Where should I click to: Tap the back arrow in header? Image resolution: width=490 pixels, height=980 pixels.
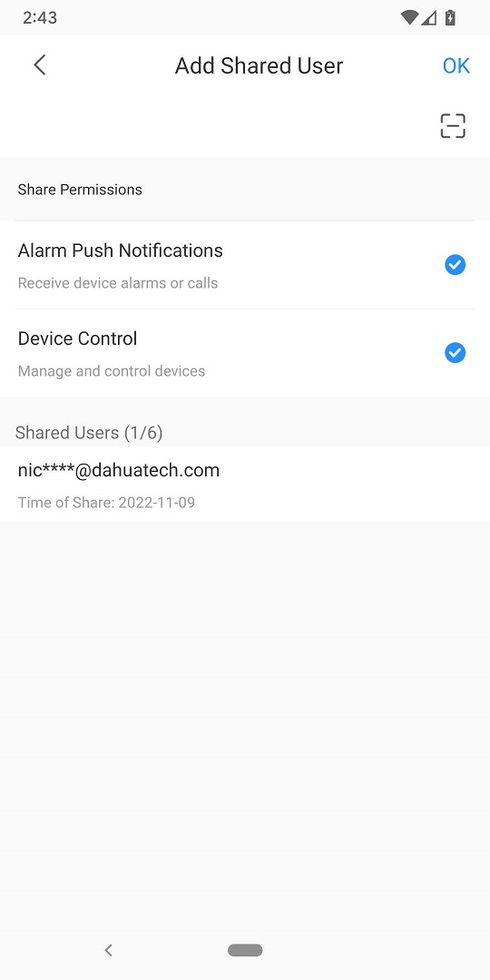click(40, 65)
